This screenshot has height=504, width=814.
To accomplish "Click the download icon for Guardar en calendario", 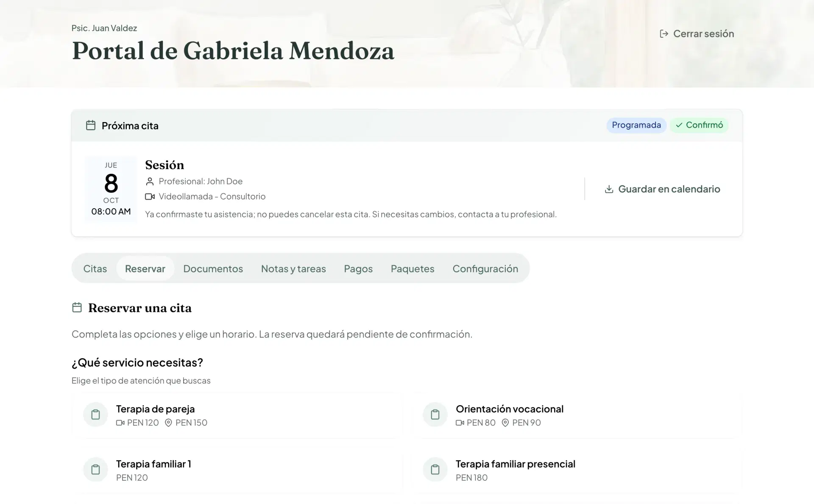I will click(609, 189).
